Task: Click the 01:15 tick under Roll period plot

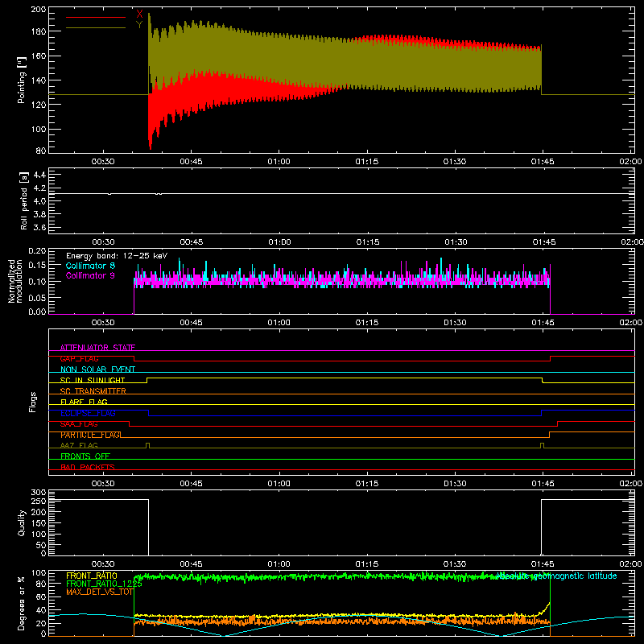Action: pos(367,242)
